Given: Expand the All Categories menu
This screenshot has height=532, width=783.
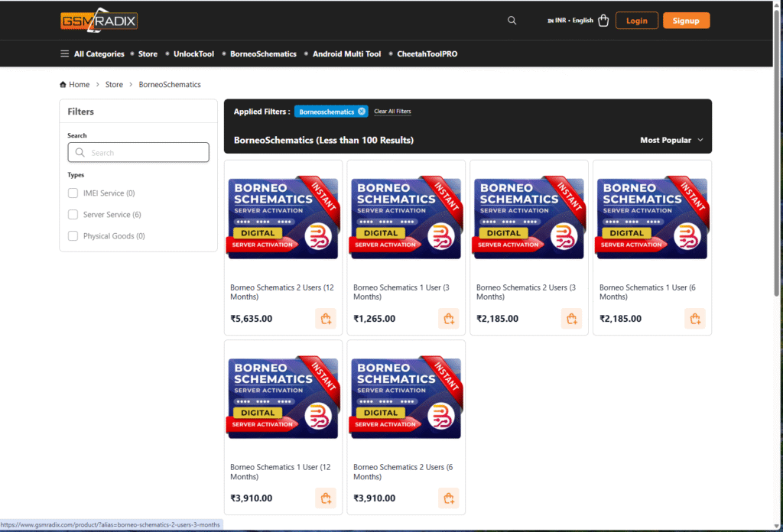Looking at the screenshot, I should pyautogui.click(x=93, y=54).
